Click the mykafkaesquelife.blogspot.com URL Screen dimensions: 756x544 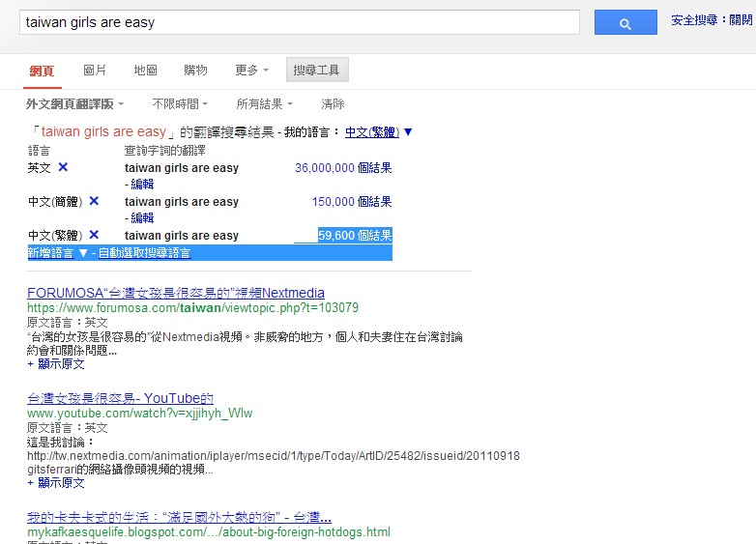209,532
